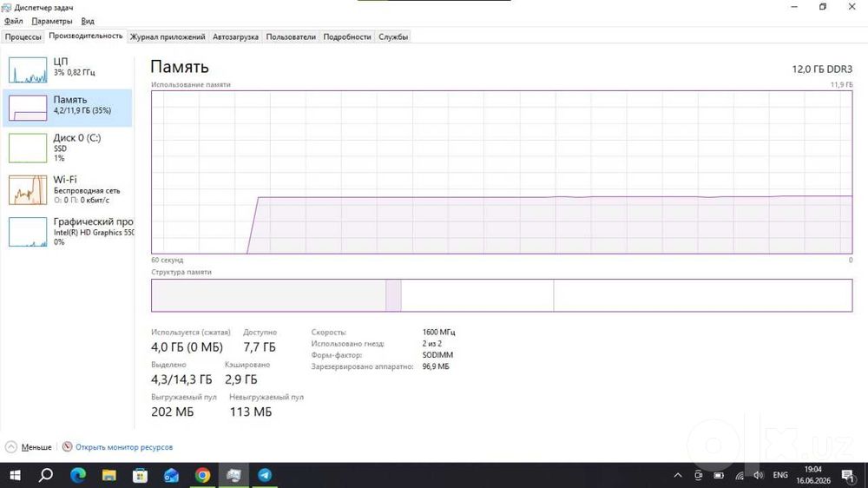Launch Google Chrome from taskbar
868x488 pixels.
(202, 475)
